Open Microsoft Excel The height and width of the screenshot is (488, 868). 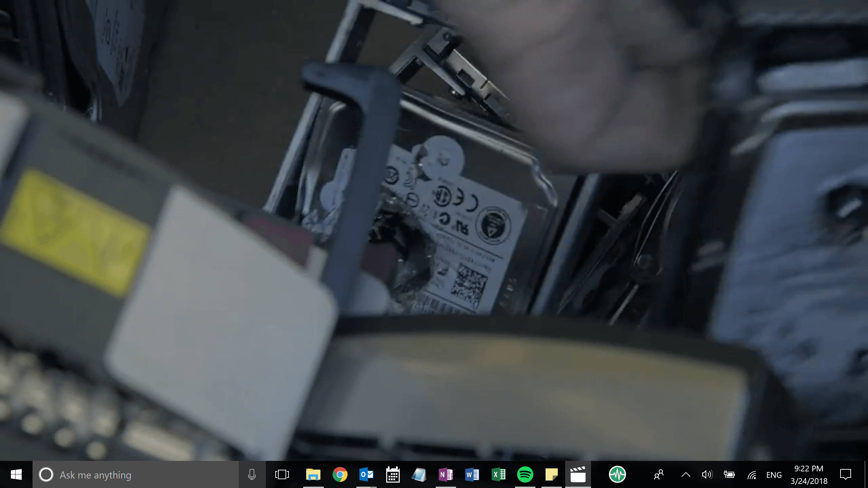[x=498, y=474]
